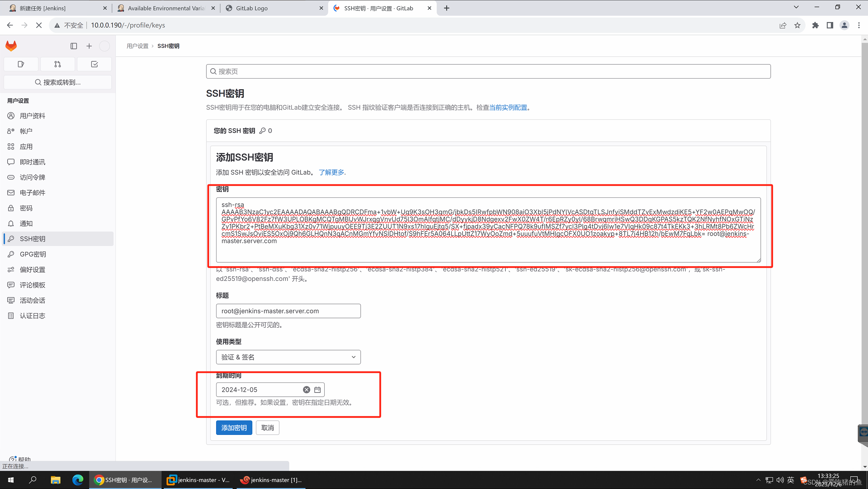
Task: Click the 取消 button
Action: pyautogui.click(x=268, y=428)
